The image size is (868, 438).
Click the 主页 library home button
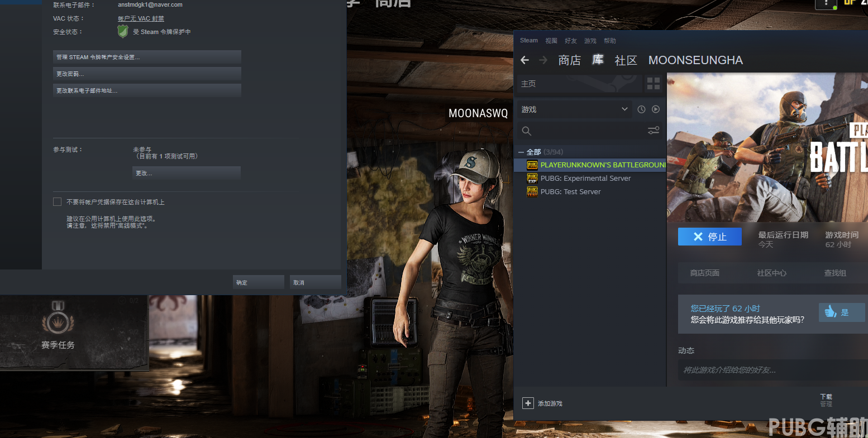click(579, 84)
